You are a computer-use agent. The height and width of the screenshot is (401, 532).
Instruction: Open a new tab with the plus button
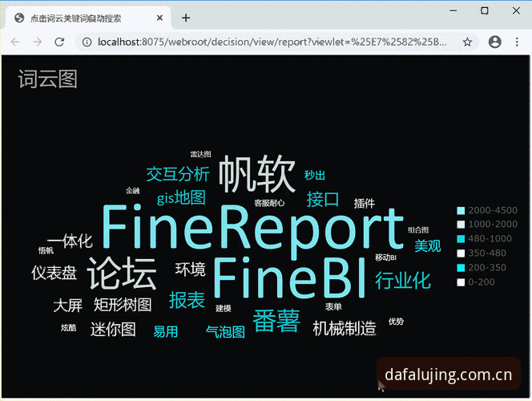186,18
